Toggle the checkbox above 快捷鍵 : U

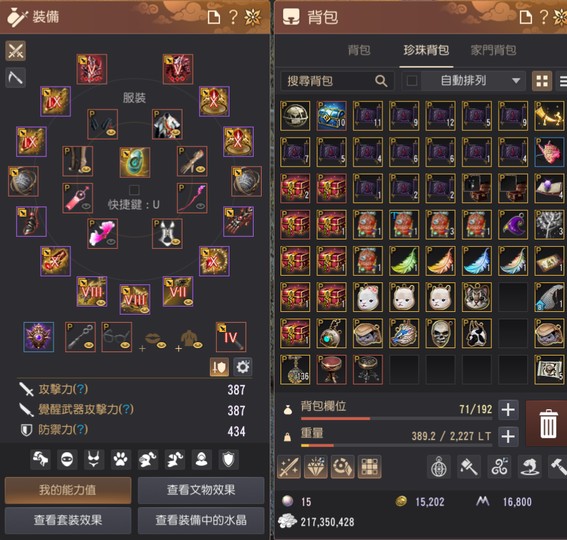coord(134,190)
